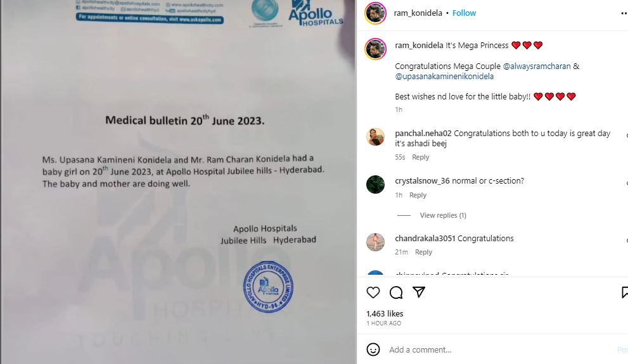Image resolution: width=628 pixels, height=364 pixels.
Task: Open the @upasanakaminenikonidela mention link
Action: (444, 77)
